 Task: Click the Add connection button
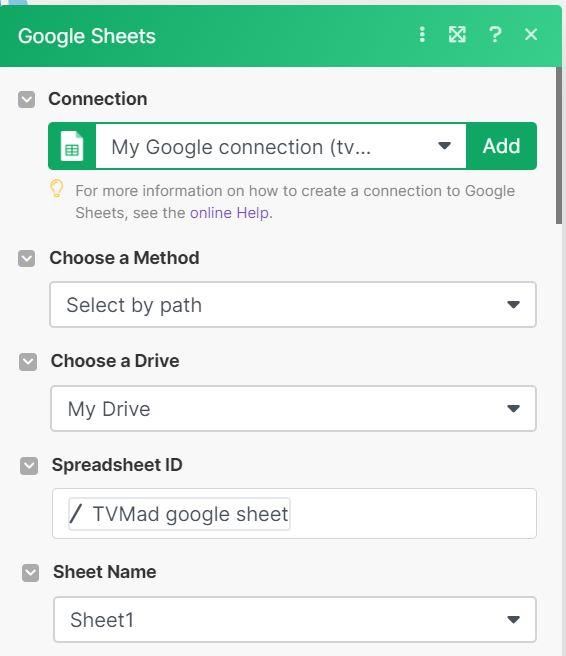pos(502,146)
